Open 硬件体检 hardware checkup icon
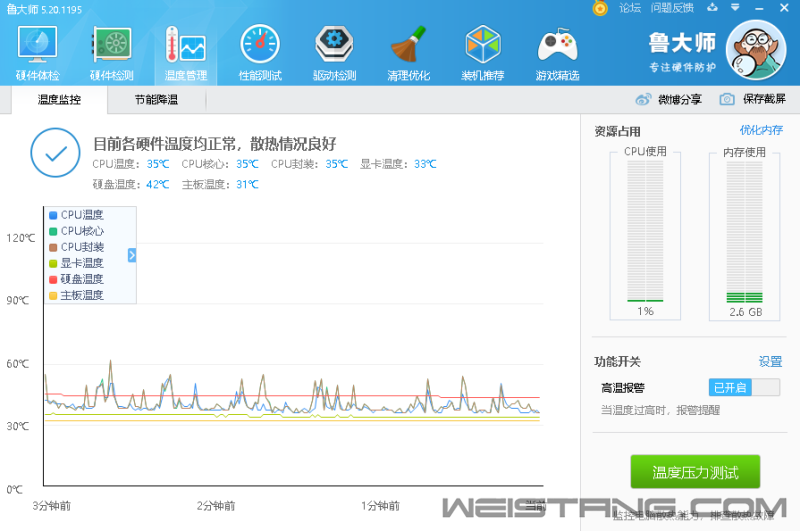This screenshot has height=531, width=800. pyautogui.click(x=37, y=51)
